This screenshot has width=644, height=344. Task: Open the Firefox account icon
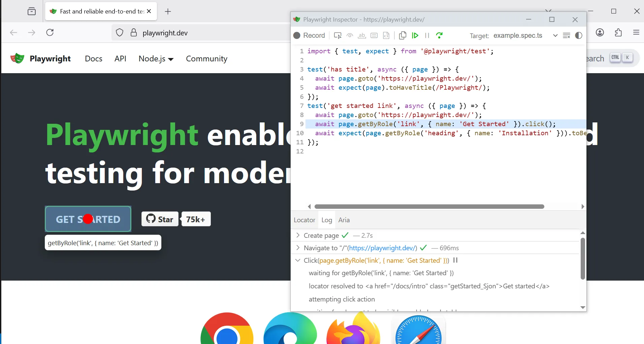600,32
